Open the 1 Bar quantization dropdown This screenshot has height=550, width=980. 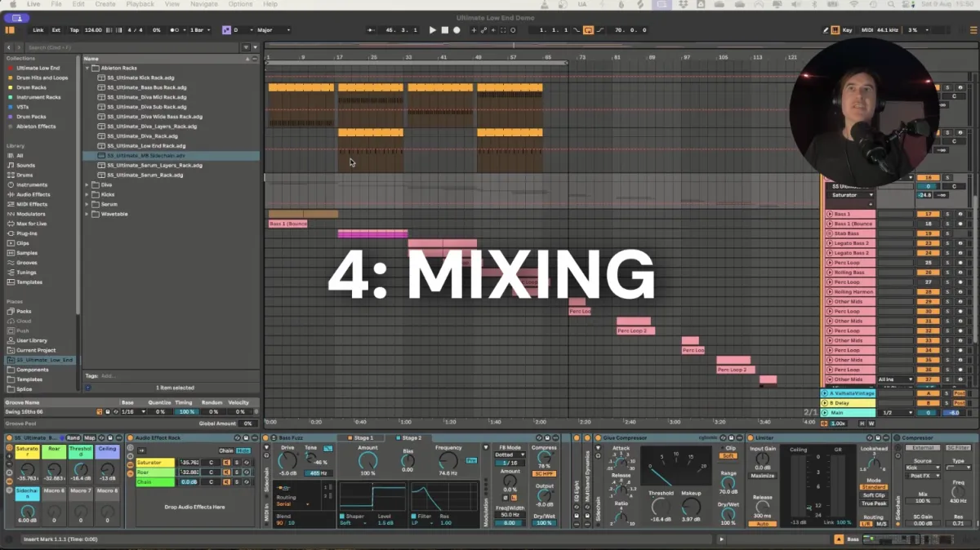pyautogui.click(x=198, y=30)
